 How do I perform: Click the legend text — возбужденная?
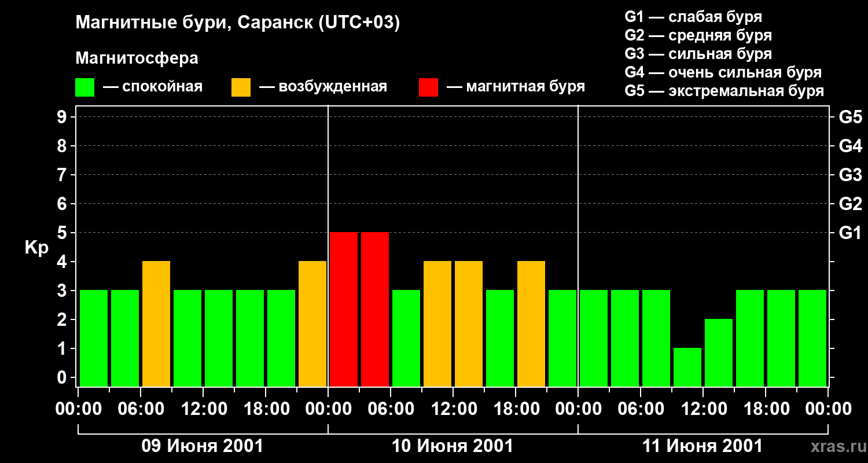click(323, 87)
